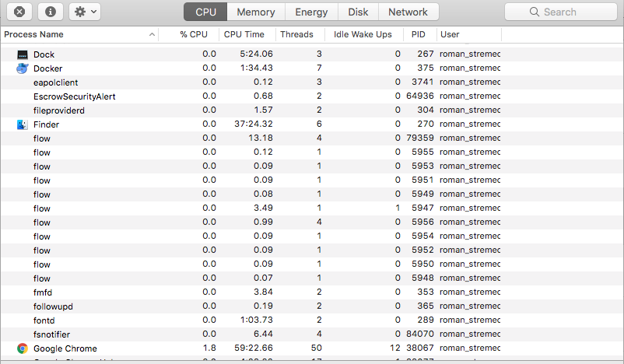The image size is (624, 364).
Task: Click the PID 84070 cell
Action: tap(420, 334)
